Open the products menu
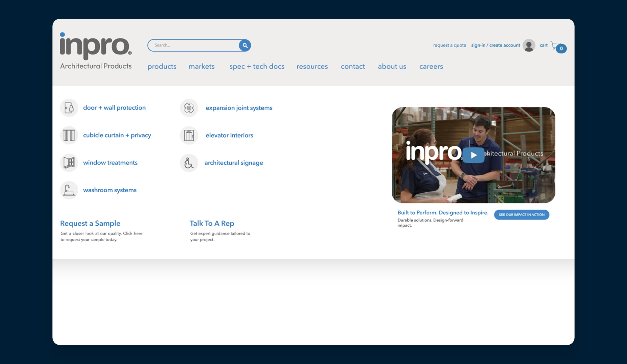Image resolution: width=627 pixels, height=364 pixels. tap(162, 66)
